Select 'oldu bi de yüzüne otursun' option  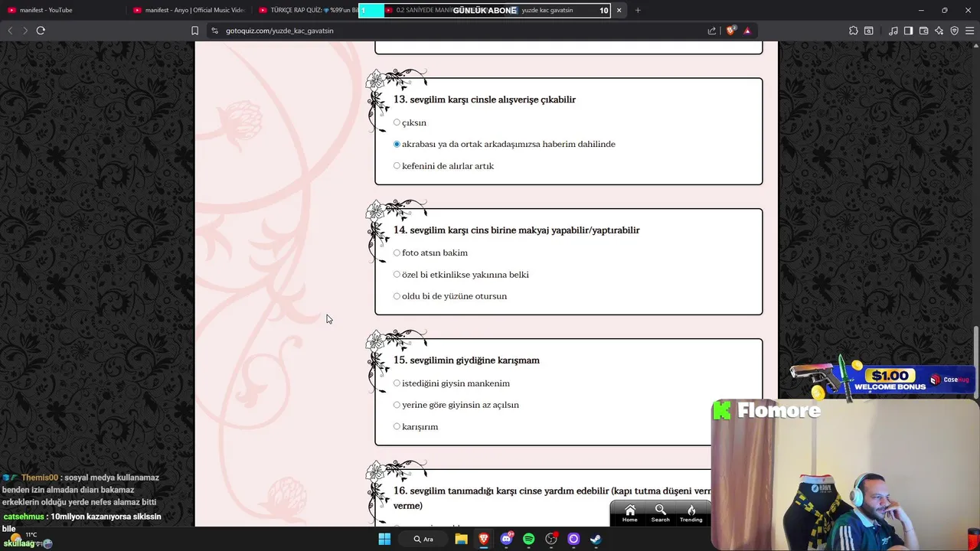tap(397, 296)
